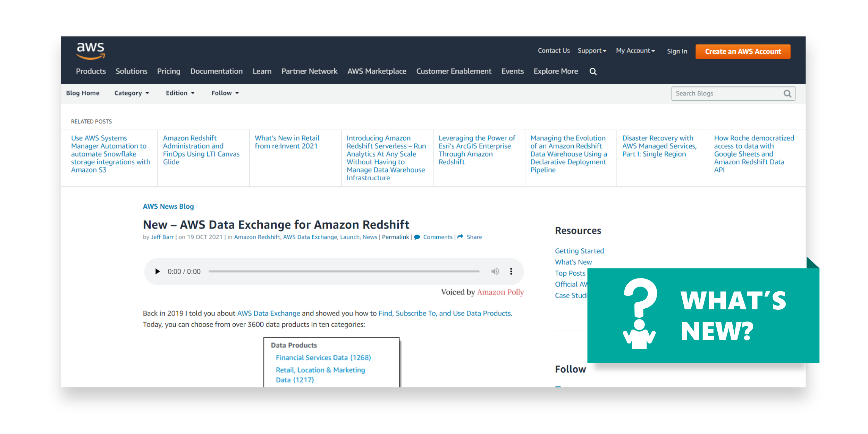Click the Contact Us link
This screenshot has width=868, height=434.
554,51
